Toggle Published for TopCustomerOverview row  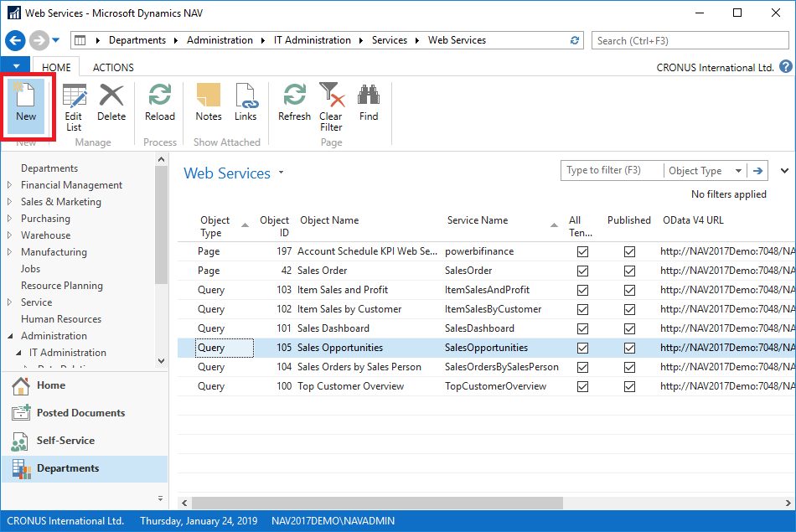629,387
